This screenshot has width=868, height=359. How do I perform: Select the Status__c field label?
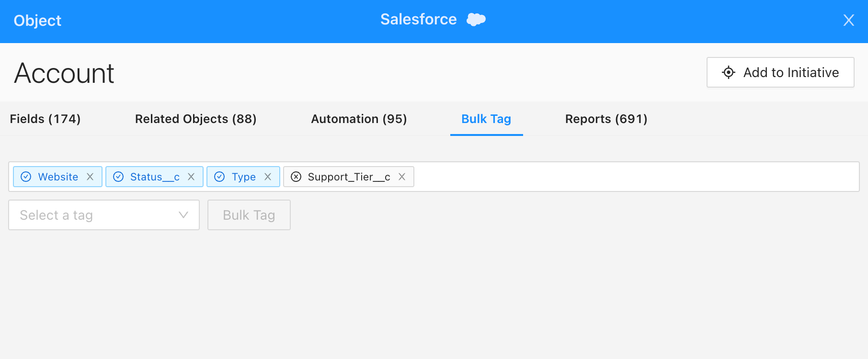point(155,177)
